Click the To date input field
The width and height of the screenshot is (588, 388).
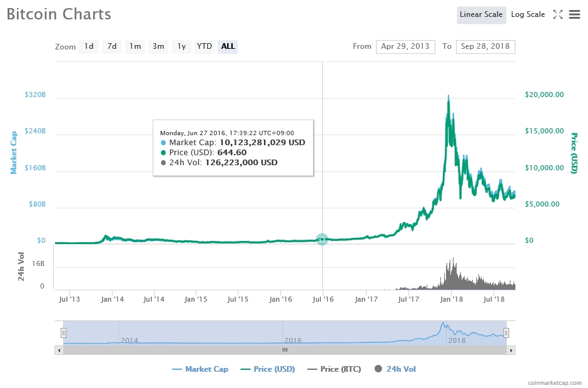tap(485, 46)
